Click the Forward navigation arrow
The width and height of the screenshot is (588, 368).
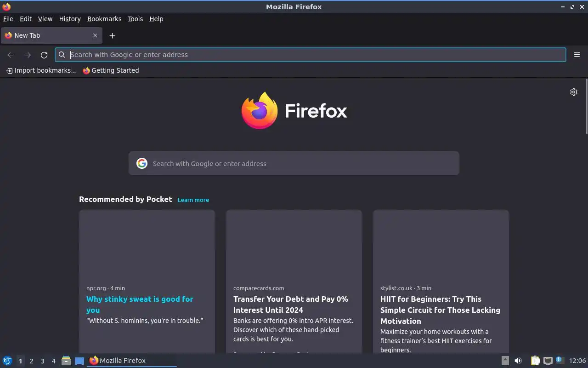point(28,55)
